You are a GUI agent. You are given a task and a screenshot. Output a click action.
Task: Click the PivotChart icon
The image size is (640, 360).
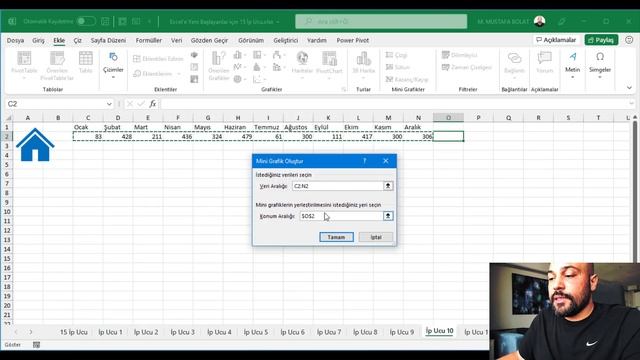329,63
